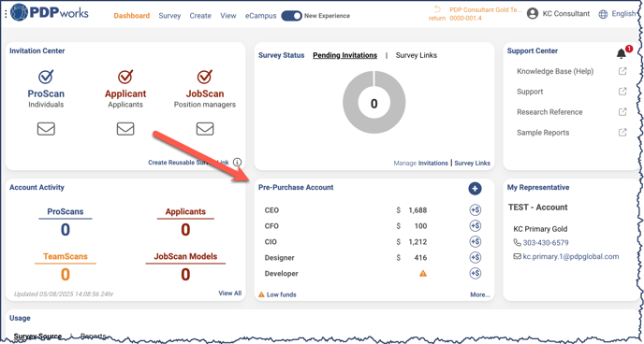This screenshot has width=644, height=344.
Task: Open the eCampus menu
Action: pyautogui.click(x=261, y=16)
